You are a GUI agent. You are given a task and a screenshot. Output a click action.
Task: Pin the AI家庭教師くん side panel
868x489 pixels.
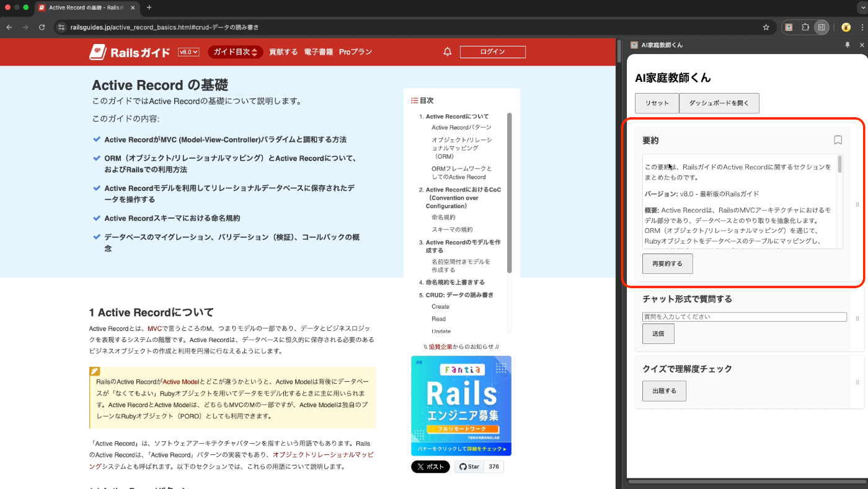click(x=847, y=45)
